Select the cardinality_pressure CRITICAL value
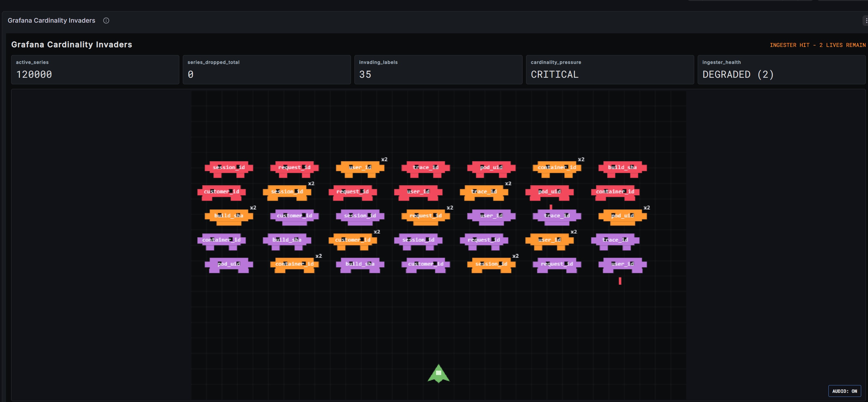This screenshot has height=402, width=868. [555, 74]
